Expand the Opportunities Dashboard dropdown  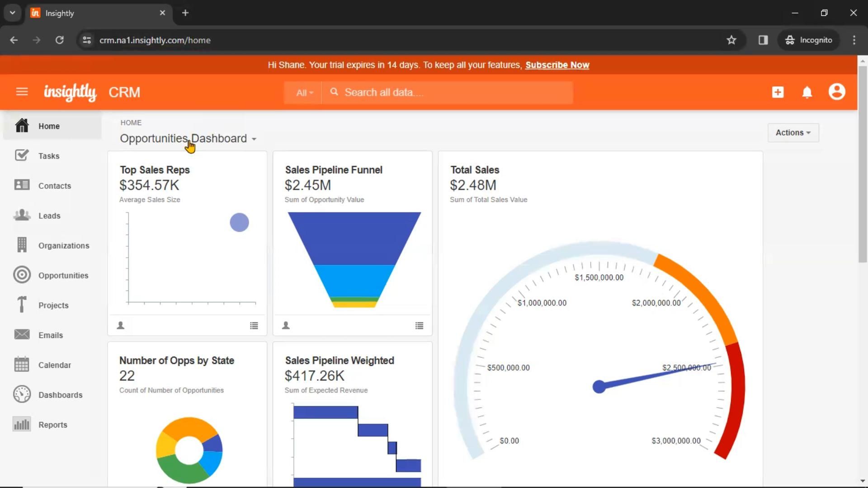[253, 138]
